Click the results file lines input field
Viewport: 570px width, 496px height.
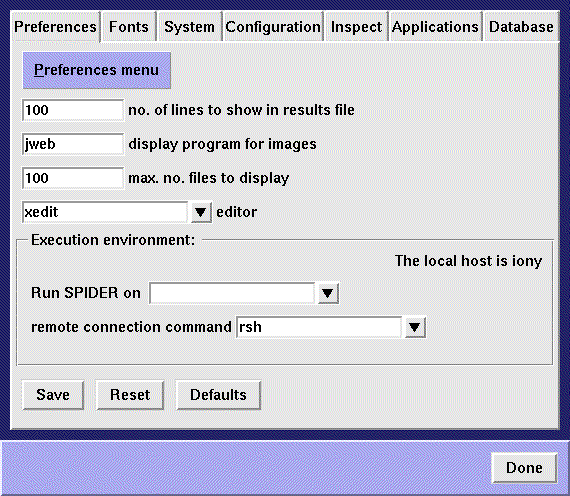click(73, 110)
